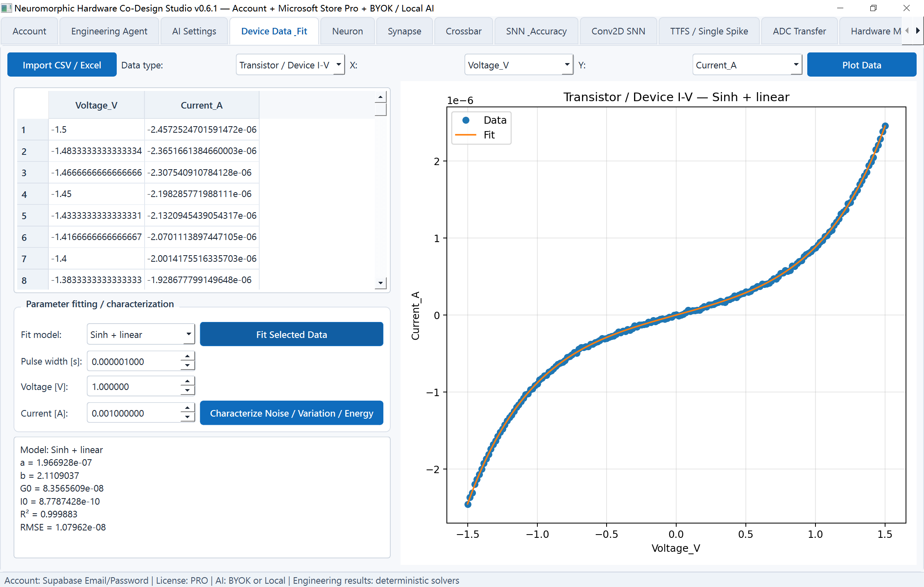924x587 pixels.
Task: Open the AI Settings tab
Action: (x=194, y=32)
